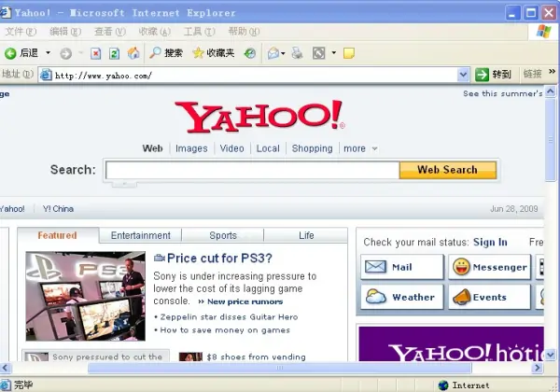Click the Web Search button
The height and width of the screenshot is (392, 560).
point(448,170)
